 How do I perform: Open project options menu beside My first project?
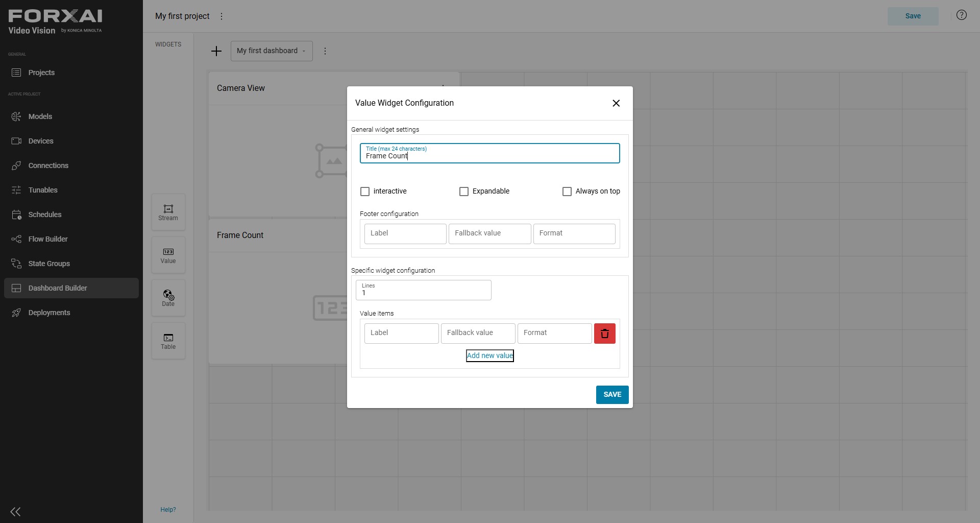(x=222, y=16)
